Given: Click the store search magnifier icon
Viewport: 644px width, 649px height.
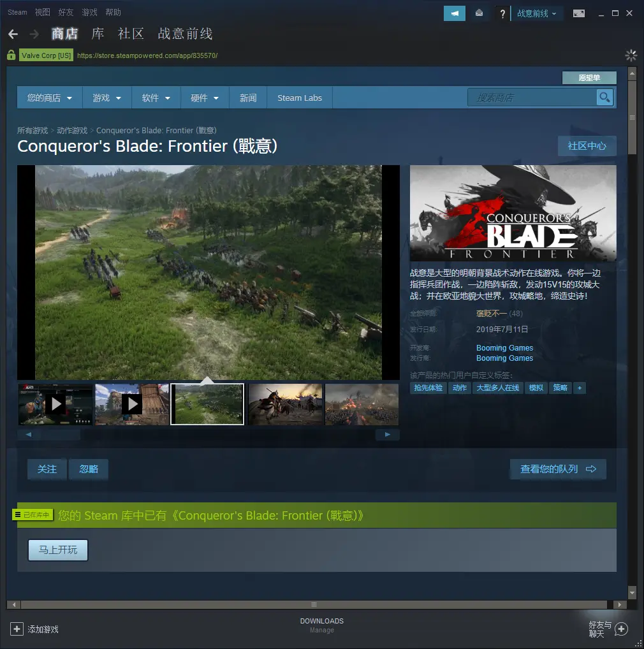Looking at the screenshot, I should pos(604,98).
